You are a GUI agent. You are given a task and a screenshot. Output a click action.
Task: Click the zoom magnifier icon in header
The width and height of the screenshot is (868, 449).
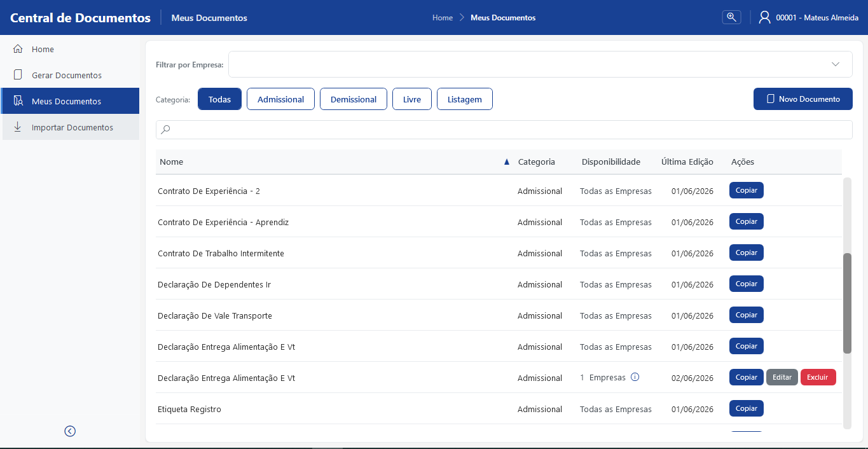click(x=731, y=17)
